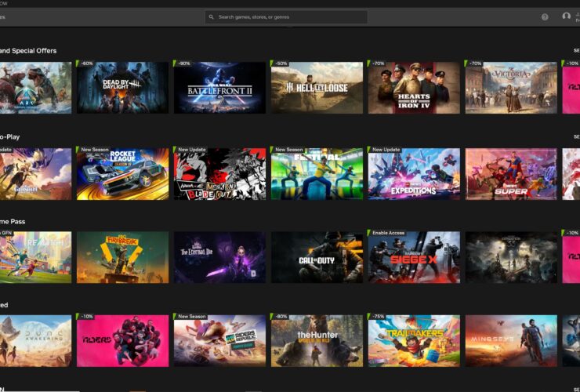Click the New Season badge on Fortnite Festival

point(288,150)
